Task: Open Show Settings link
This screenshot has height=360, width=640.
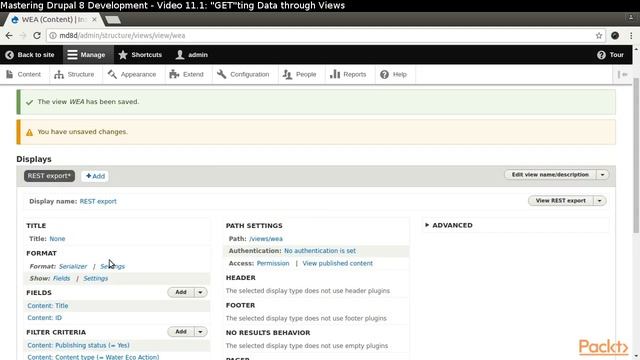Action: click(96, 278)
